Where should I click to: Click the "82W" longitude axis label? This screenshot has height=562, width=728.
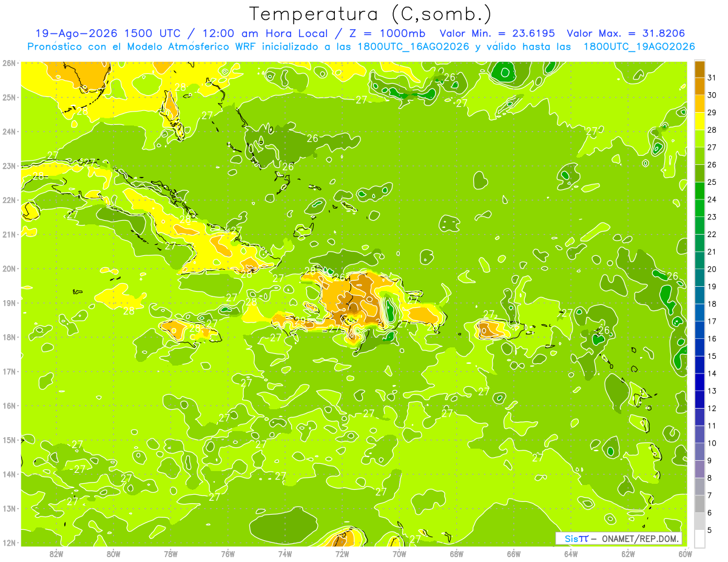point(56,554)
